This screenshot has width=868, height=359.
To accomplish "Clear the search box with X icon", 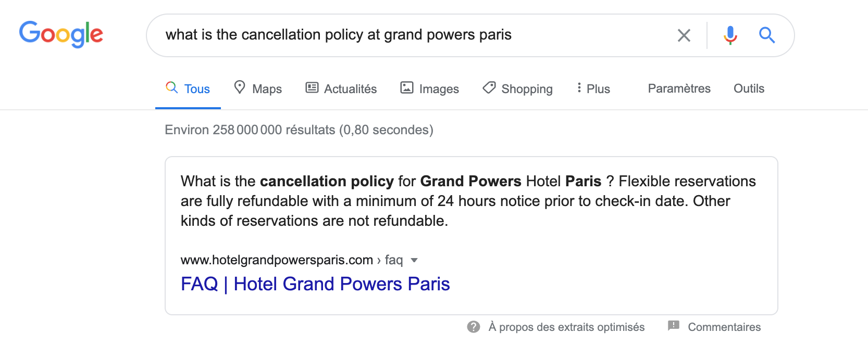I will (684, 35).
